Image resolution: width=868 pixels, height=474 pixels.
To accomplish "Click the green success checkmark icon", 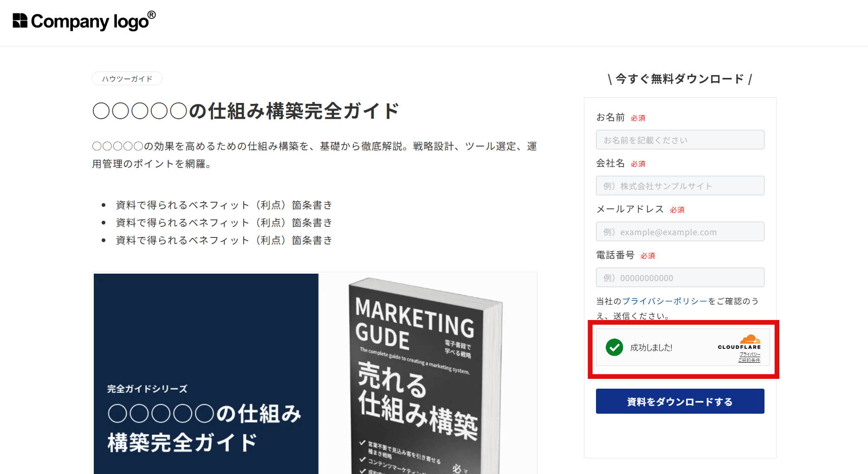I will coord(614,347).
